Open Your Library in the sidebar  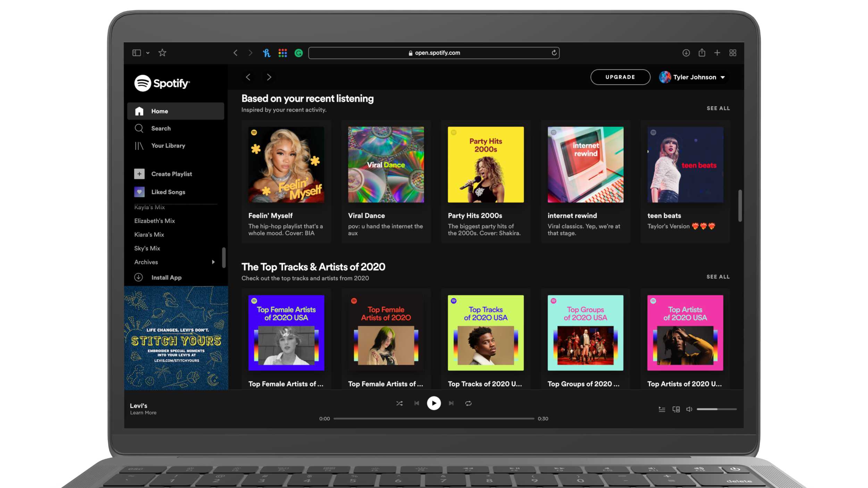[x=168, y=146]
